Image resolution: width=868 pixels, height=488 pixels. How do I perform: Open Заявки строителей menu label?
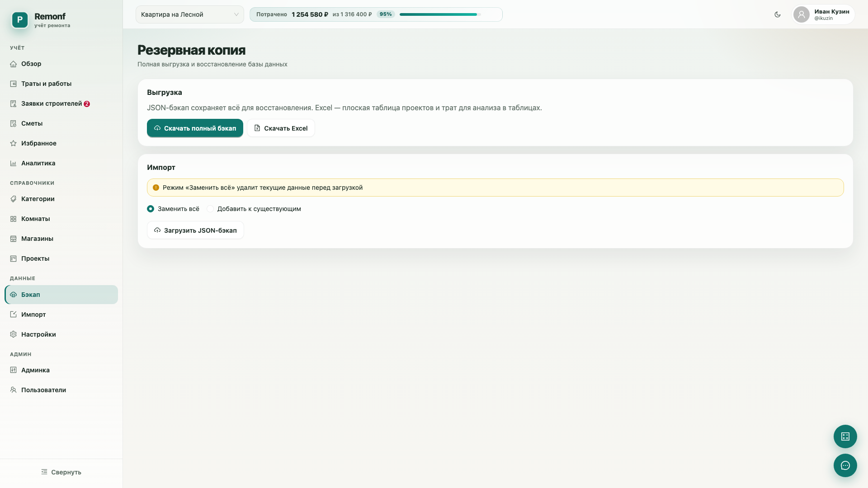pyautogui.click(x=52, y=103)
